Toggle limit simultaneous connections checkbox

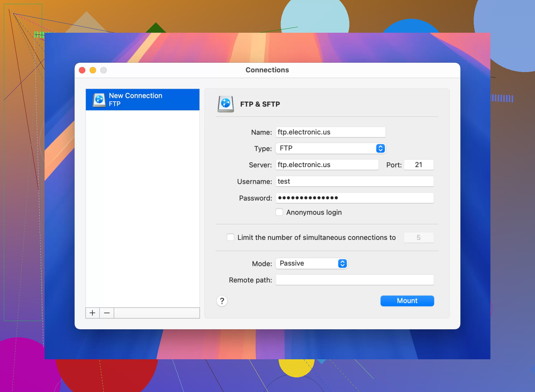pyautogui.click(x=231, y=237)
